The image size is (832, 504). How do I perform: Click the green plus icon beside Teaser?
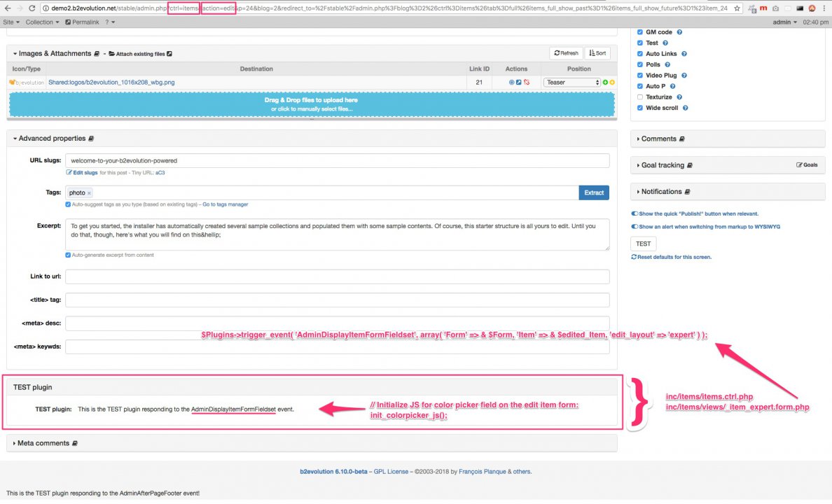pyautogui.click(x=605, y=82)
